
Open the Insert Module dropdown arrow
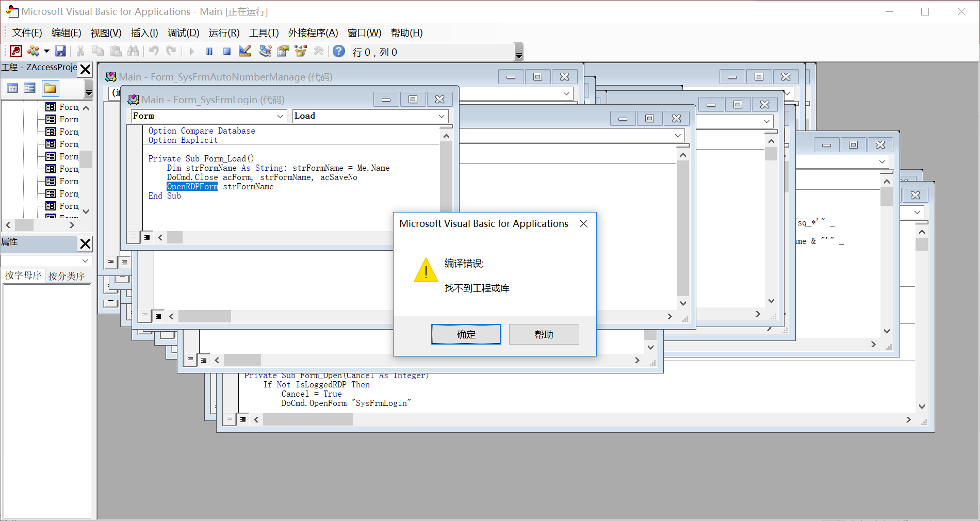tap(46, 51)
